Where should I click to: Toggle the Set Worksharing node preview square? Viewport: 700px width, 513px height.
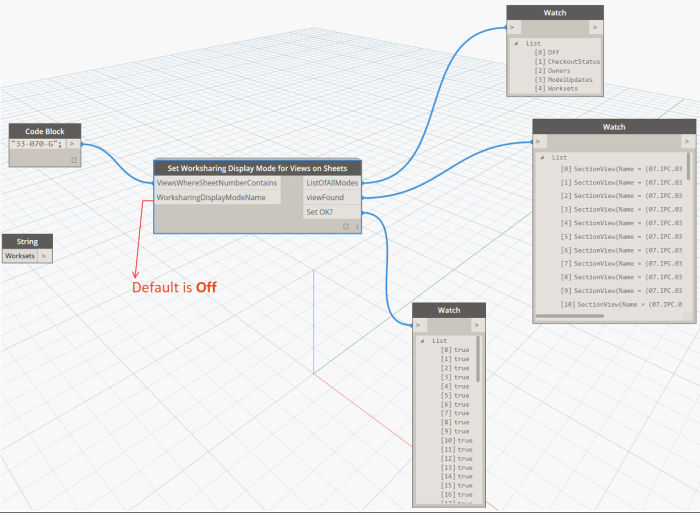(346, 227)
